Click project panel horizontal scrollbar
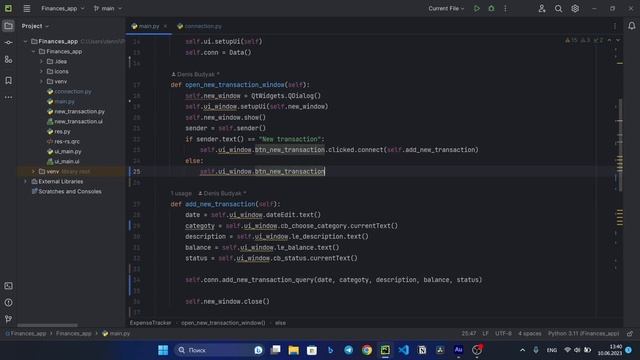Image resolution: width=640 pixels, height=360 pixels. (x=47, y=325)
